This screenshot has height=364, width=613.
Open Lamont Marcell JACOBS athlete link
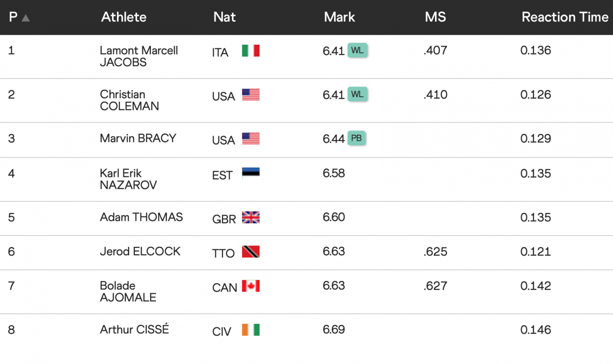click(138, 56)
